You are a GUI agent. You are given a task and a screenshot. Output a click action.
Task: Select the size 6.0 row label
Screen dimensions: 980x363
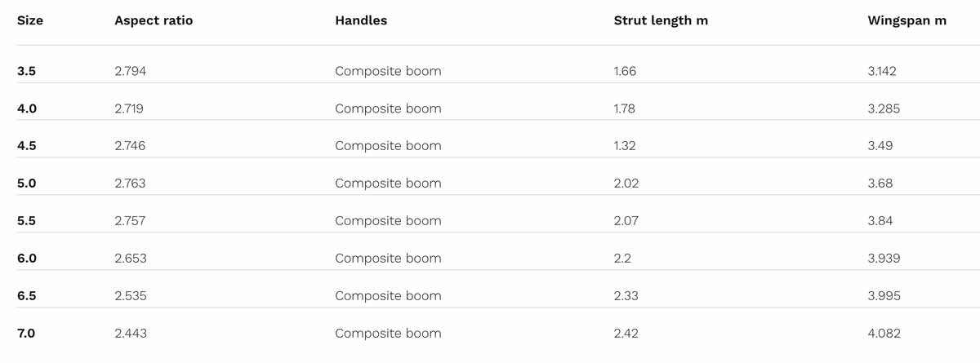(x=26, y=259)
